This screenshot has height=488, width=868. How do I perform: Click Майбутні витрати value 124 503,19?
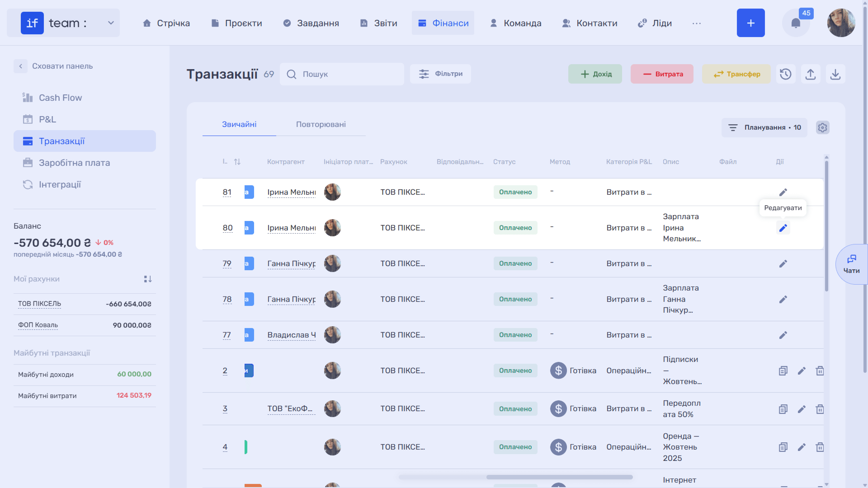pyautogui.click(x=134, y=395)
